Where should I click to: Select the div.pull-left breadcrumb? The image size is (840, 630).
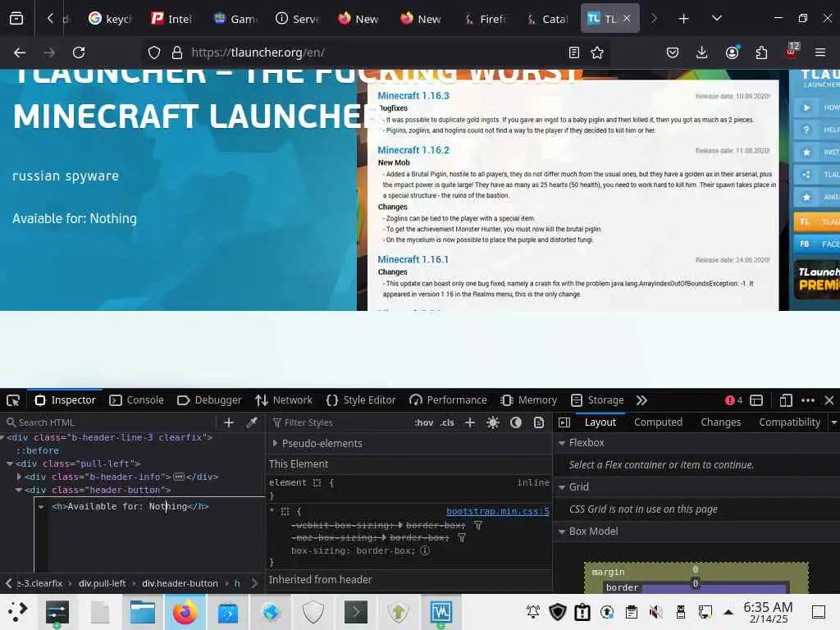(x=102, y=583)
